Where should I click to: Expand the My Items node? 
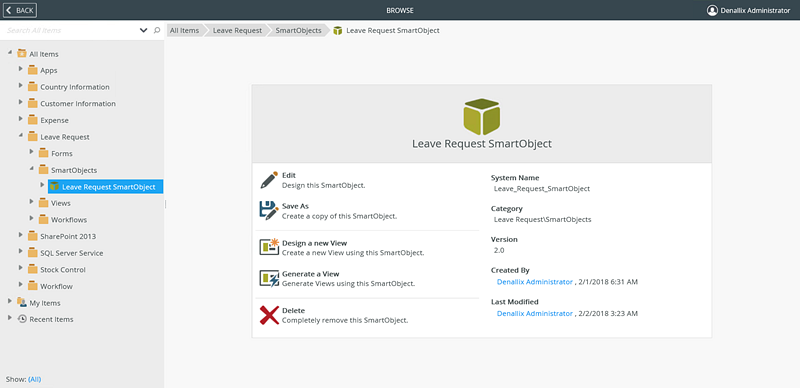(x=10, y=302)
